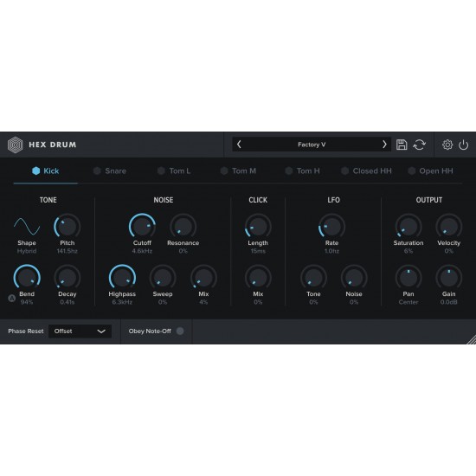Click the Gain value 0.0dB
Viewport: 476px width, 476px height.
pos(449,302)
